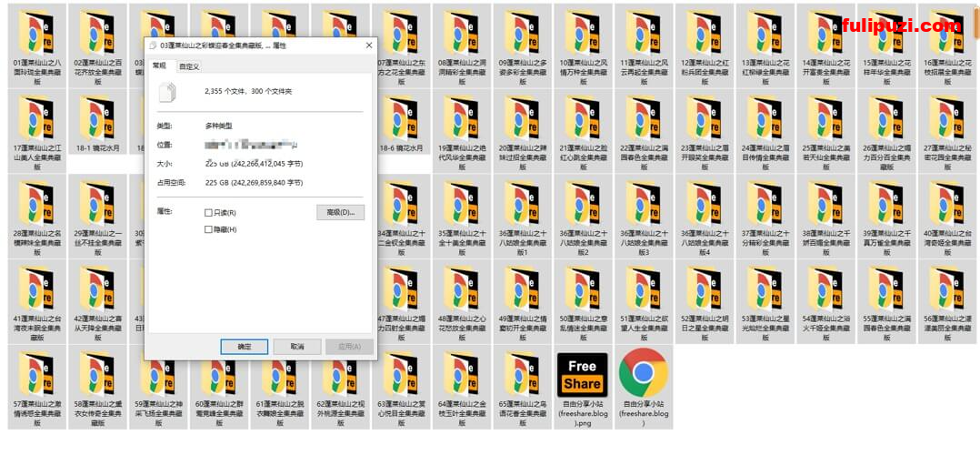Select folder 12蓬莱仙山

pyautogui.click(x=704, y=45)
